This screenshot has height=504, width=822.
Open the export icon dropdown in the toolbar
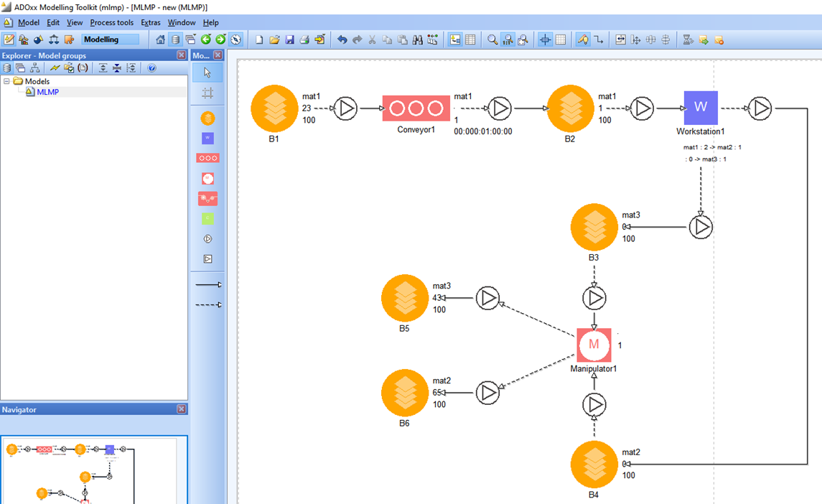tap(319, 39)
